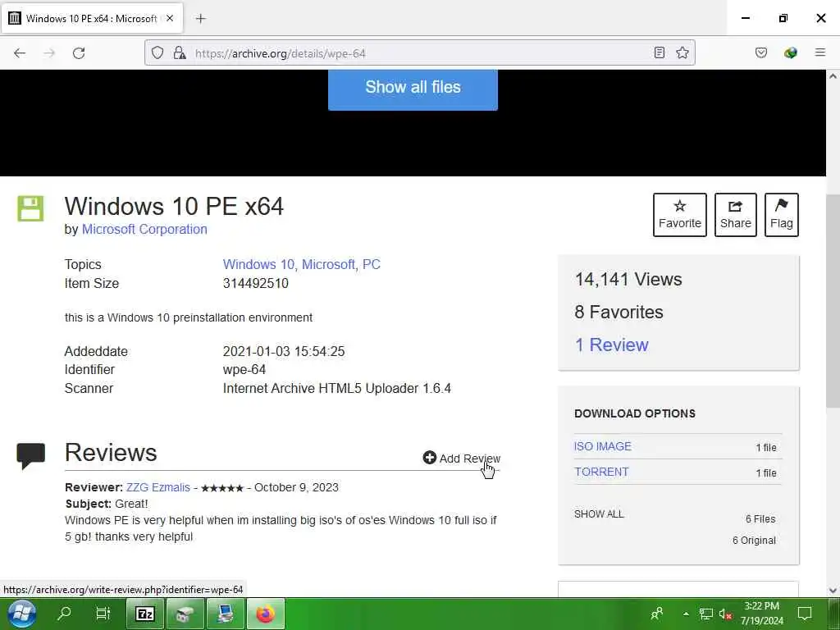840x630 pixels.
Task: Open the tracking protection shield icon
Action: pyautogui.click(x=157, y=53)
